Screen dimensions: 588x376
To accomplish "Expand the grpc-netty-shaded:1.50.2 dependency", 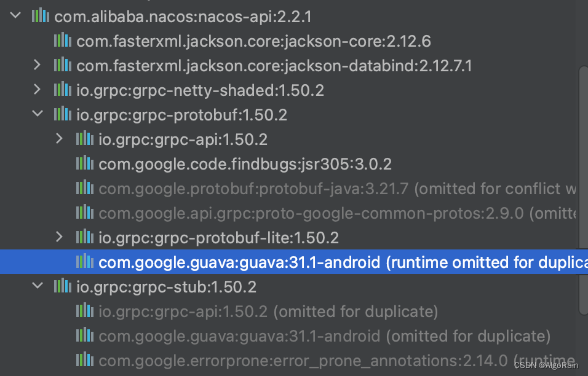I will pyautogui.click(x=36, y=90).
